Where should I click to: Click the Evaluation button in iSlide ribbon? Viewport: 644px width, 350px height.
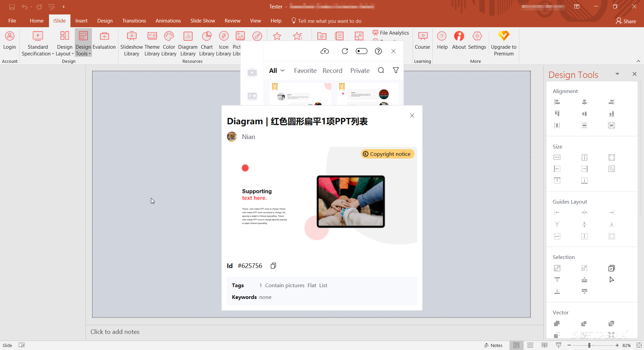pyautogui.click(x=104, y=41)
